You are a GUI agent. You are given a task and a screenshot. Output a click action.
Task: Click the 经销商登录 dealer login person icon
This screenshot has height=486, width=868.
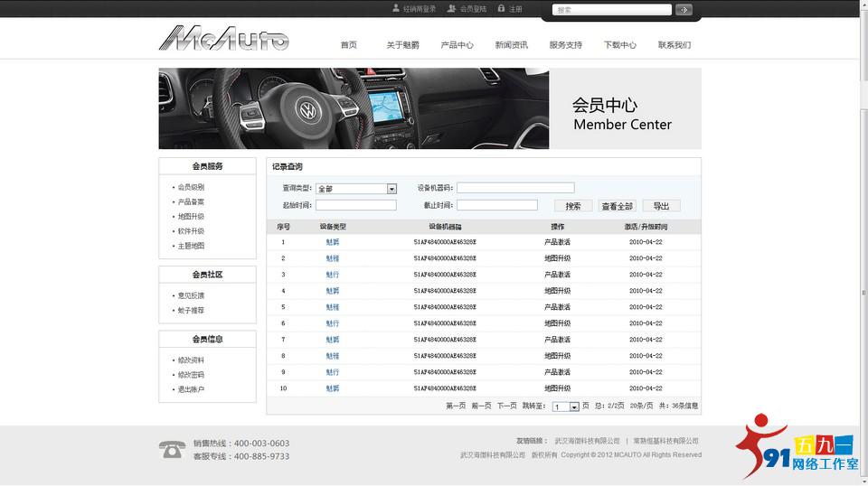coord(395,8)
